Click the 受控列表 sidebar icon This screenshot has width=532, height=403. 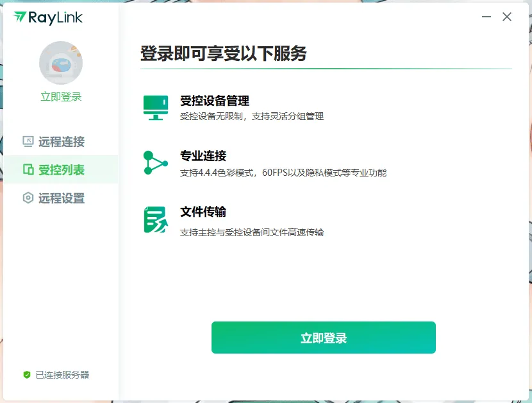pos(28,170)
